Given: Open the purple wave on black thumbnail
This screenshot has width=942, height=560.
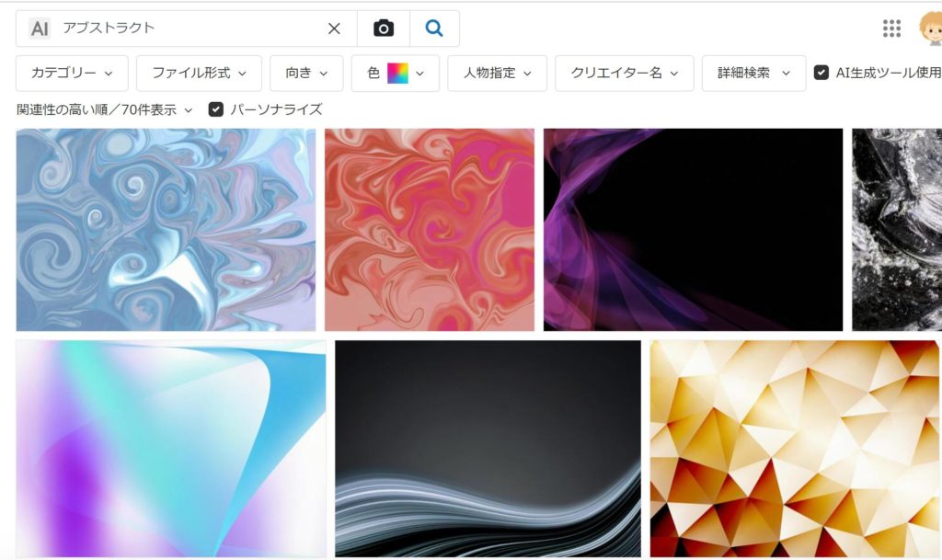Looking at the screenshot, I should pyautogui.click(x=693, y=230).
